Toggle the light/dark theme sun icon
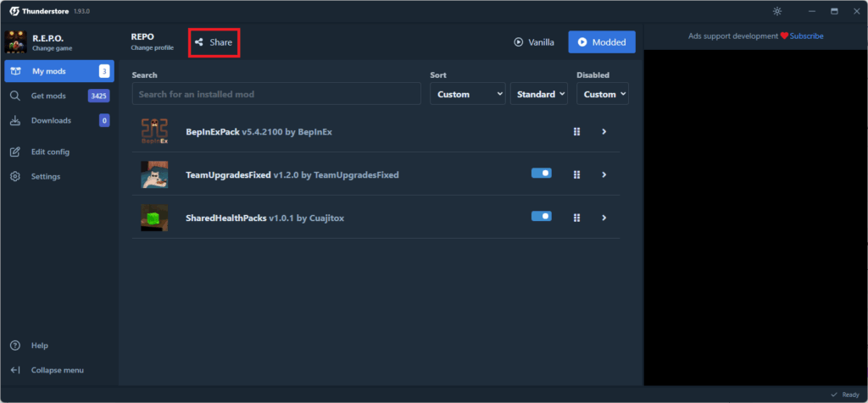The height and width of the screenshot is (403, 868). (x=777, y=11)
